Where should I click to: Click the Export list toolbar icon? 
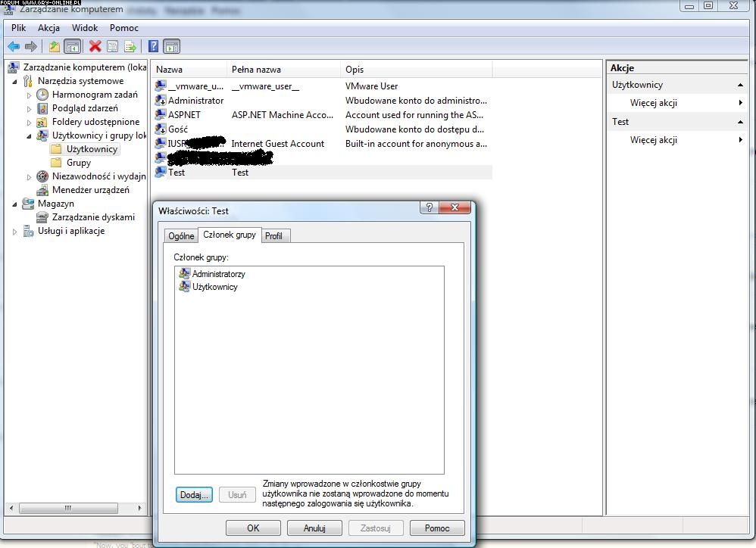[130, 46]
